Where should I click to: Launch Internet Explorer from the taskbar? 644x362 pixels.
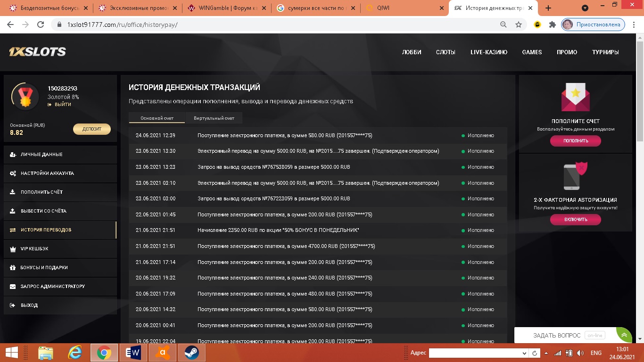click(x=75, y=353)
